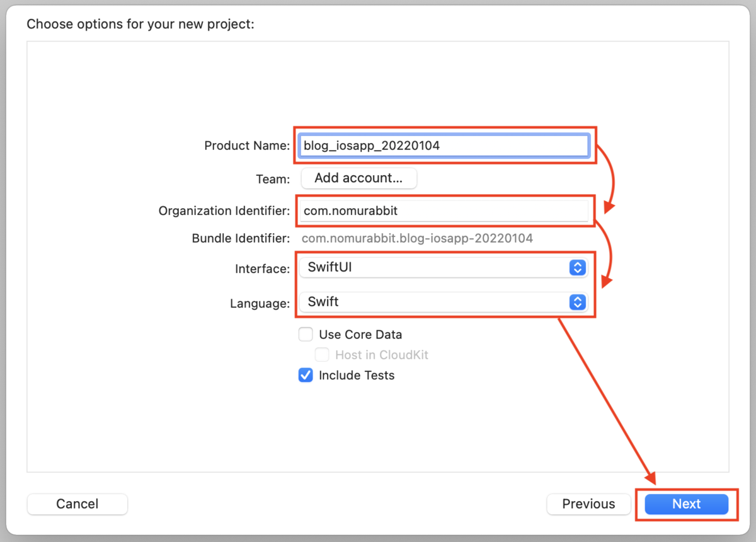This screenshot has width=756, height=542.
Task: Click Add account… next to Team
Action: (358, 178)
